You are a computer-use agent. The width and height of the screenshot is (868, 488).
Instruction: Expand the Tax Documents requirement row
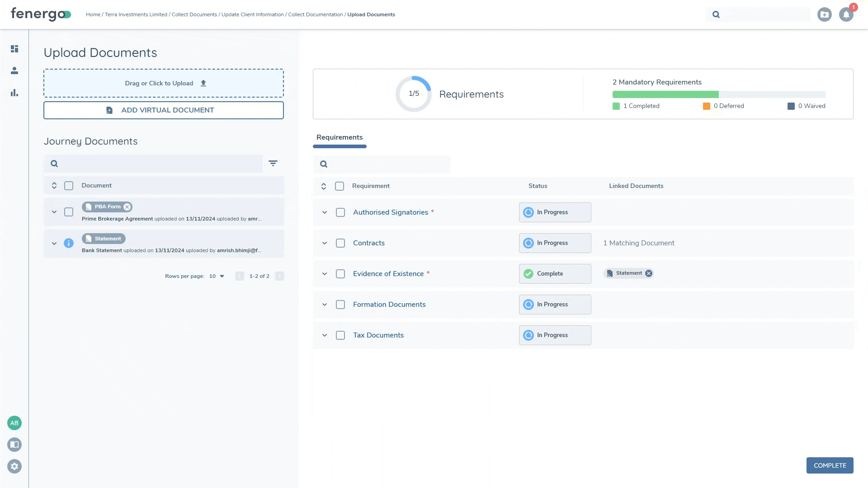coord(324,335)
